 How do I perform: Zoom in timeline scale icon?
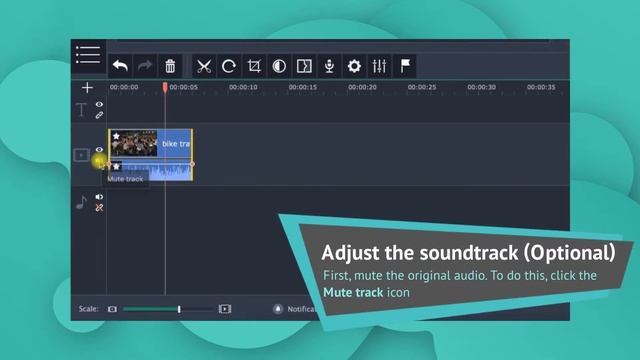click(x=225, y=309)
